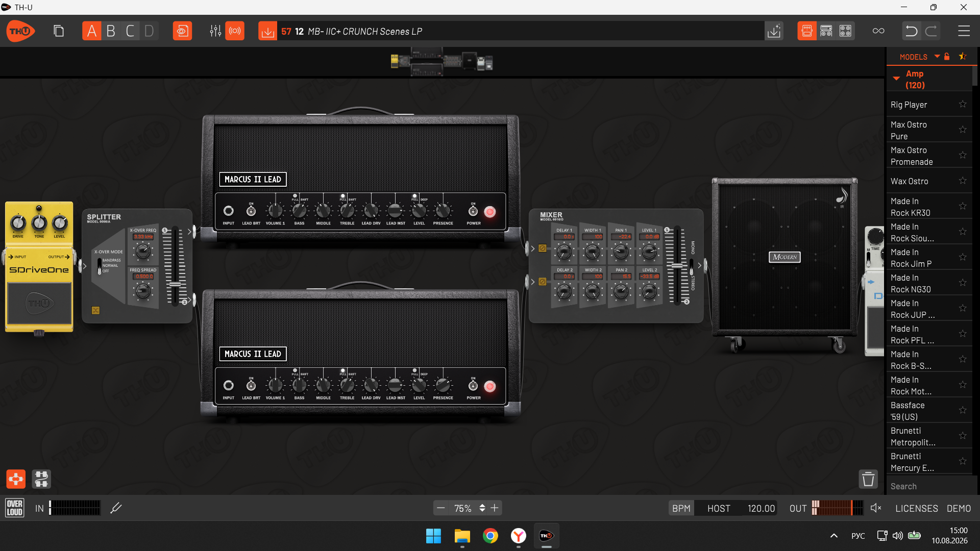Flip the MONO/STEREO switch on the Mixer
Screen dimensions: 980x551
(692, 266)
